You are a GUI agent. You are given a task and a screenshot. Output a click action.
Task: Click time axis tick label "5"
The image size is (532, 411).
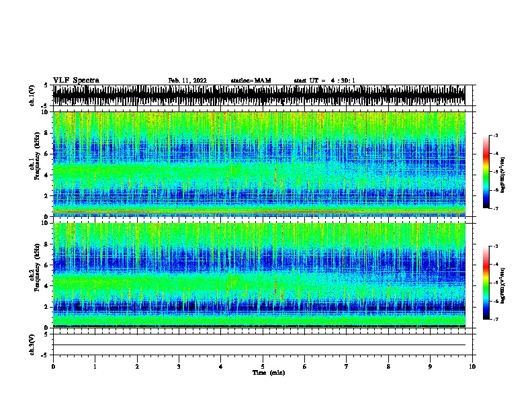point(263,366)
